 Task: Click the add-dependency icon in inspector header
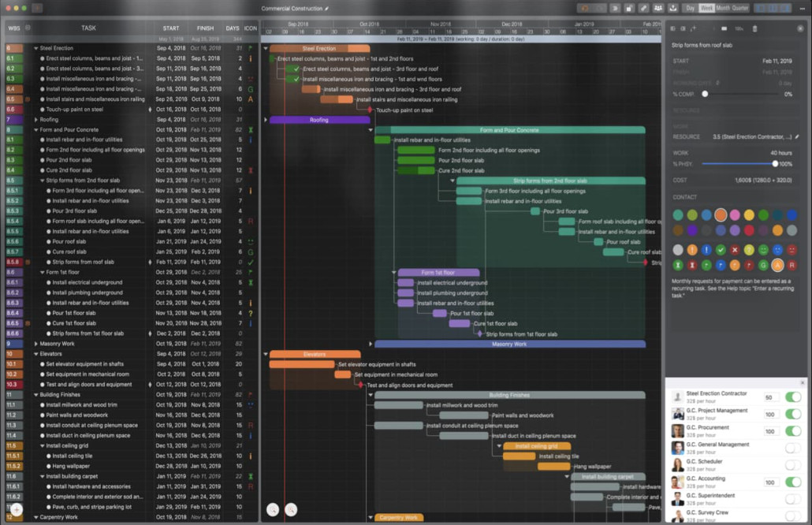point(694,28)
